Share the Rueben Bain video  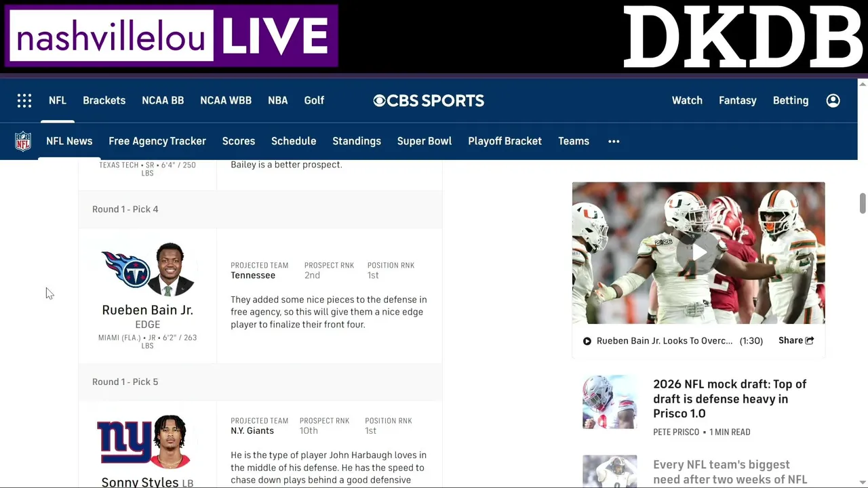point(796,341)
